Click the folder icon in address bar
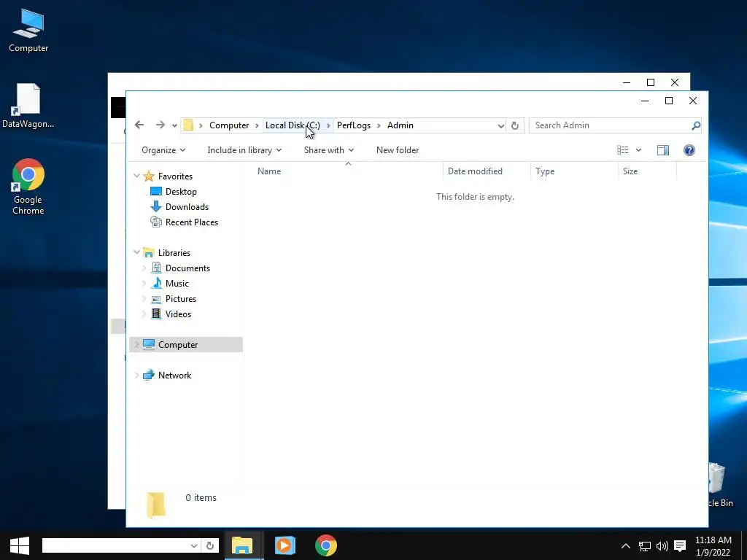The image size is (747, 560). click(x=188, y=125)
